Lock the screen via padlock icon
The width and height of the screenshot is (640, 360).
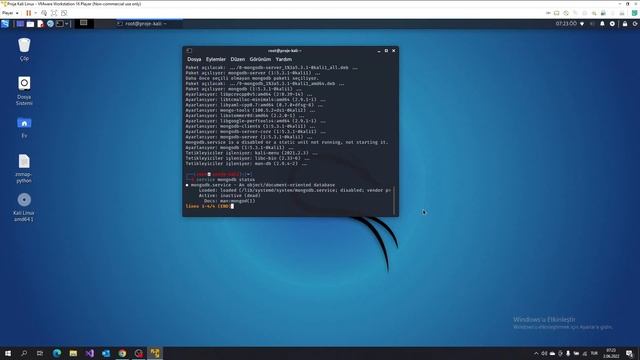(625, 24)
